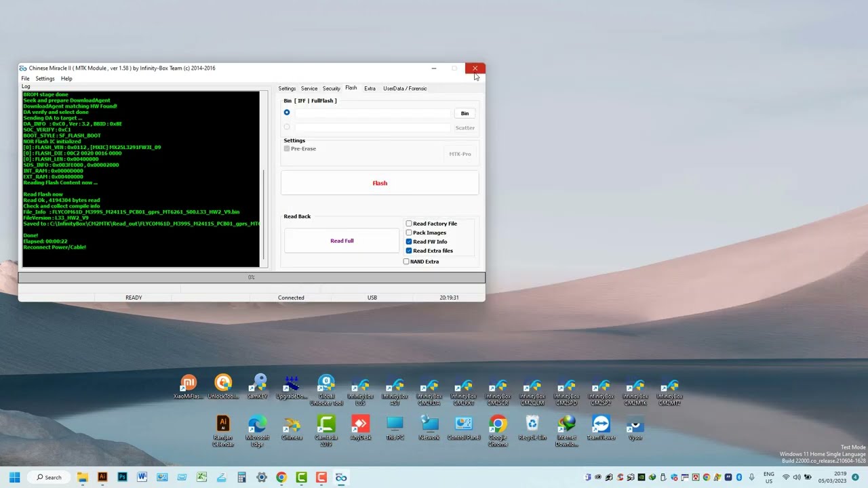Open Windows Settings gear in taskbar
Screen dimensions: 868x488
[x=261, y=477]
